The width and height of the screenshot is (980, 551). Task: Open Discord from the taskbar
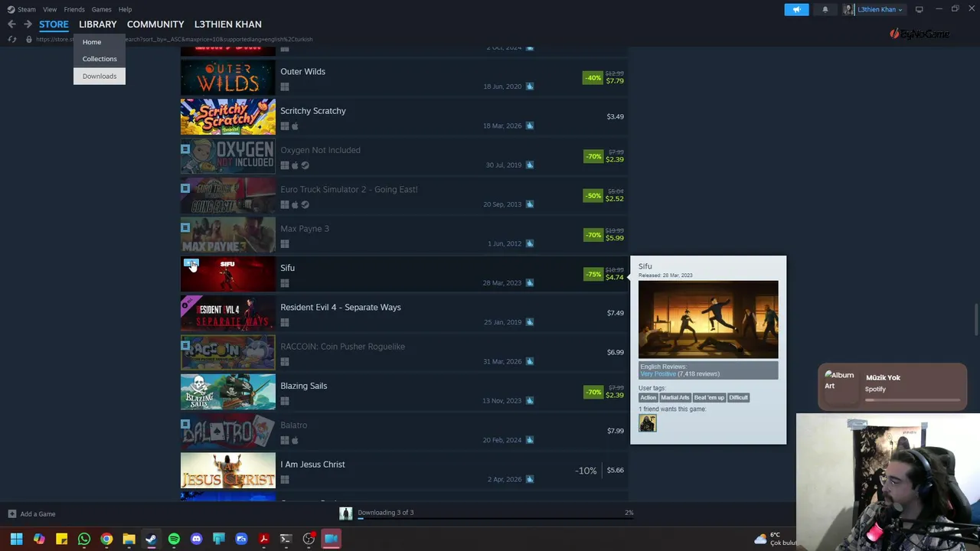click(196, 540)
